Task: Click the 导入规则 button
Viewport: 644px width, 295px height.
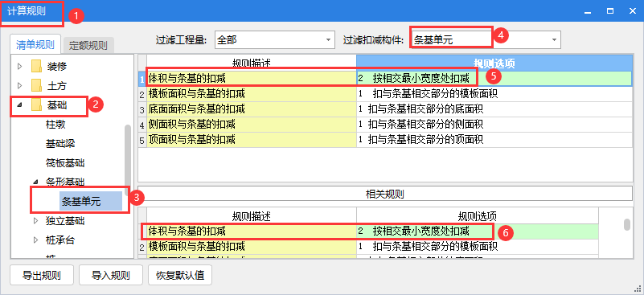Action: coord(111,275)
